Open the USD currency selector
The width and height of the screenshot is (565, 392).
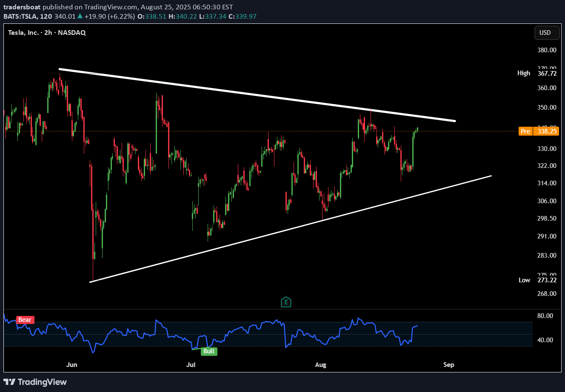(547, 33)
